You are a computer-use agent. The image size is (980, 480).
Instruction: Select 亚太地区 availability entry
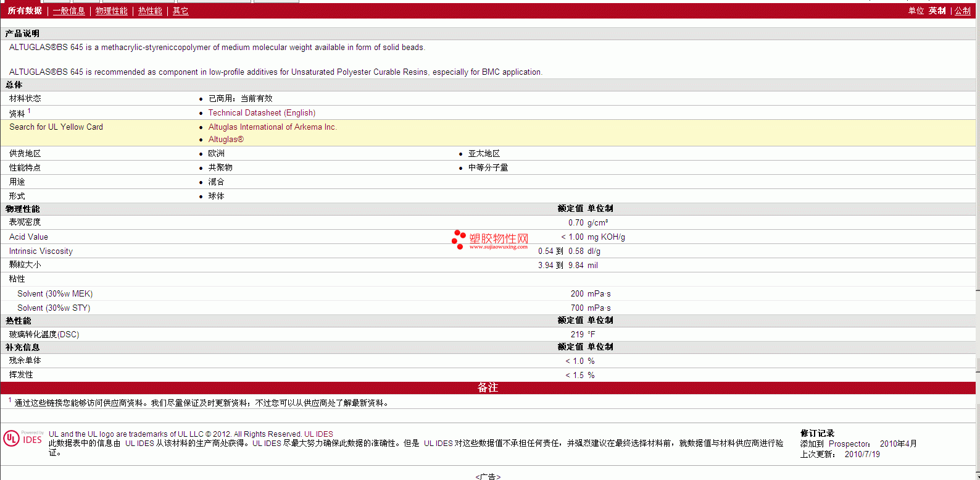484,153
